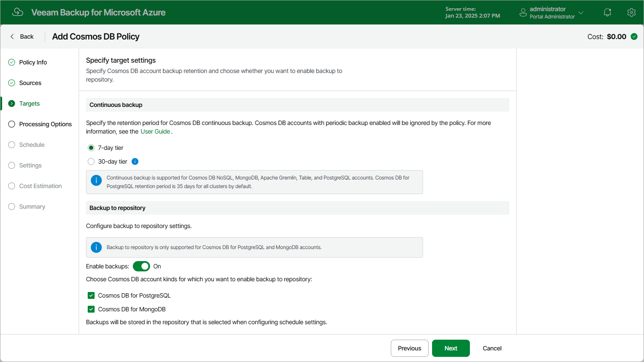This screenshot has height=362, width=644.
Task: Click the Previous button
Action: (x=410, y=348)
